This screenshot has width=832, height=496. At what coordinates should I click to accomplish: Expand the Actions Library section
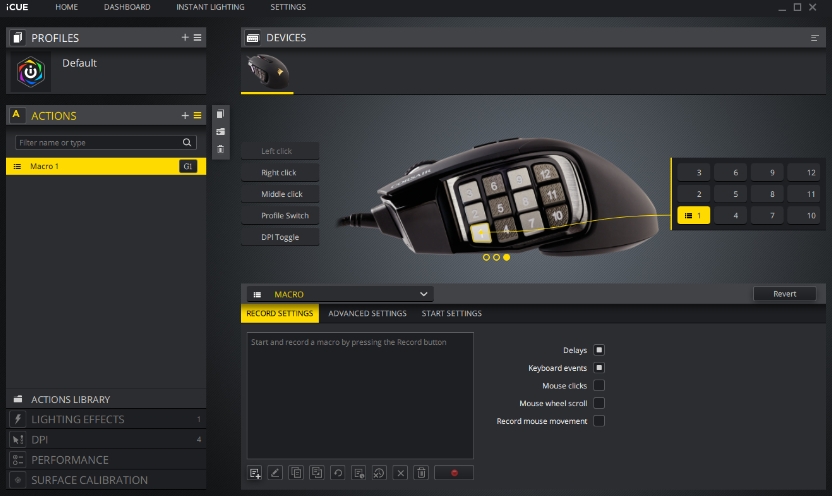106,399
